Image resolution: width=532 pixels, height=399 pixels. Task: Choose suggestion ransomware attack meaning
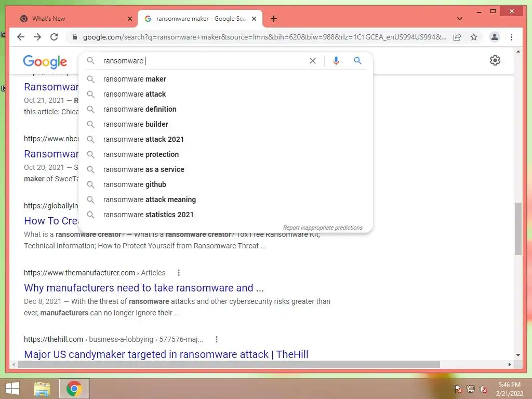click(225, 199)
